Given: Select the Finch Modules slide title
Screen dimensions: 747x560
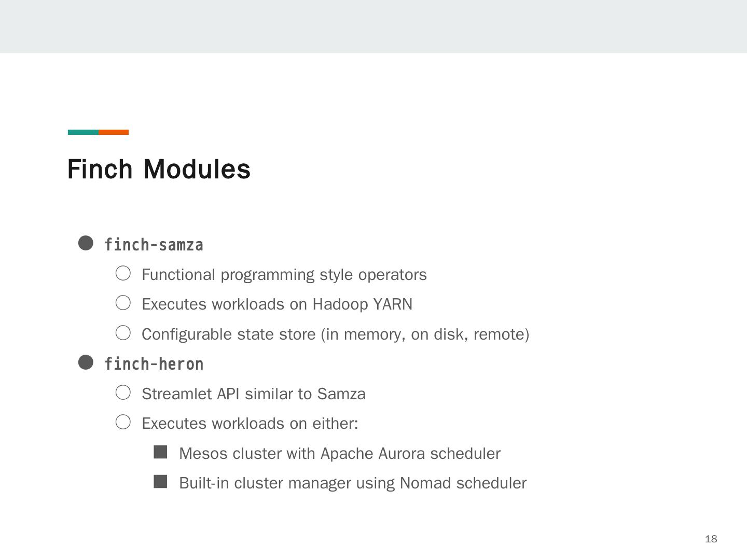Looking at the screenshot, I should click(x=159, y=170).
